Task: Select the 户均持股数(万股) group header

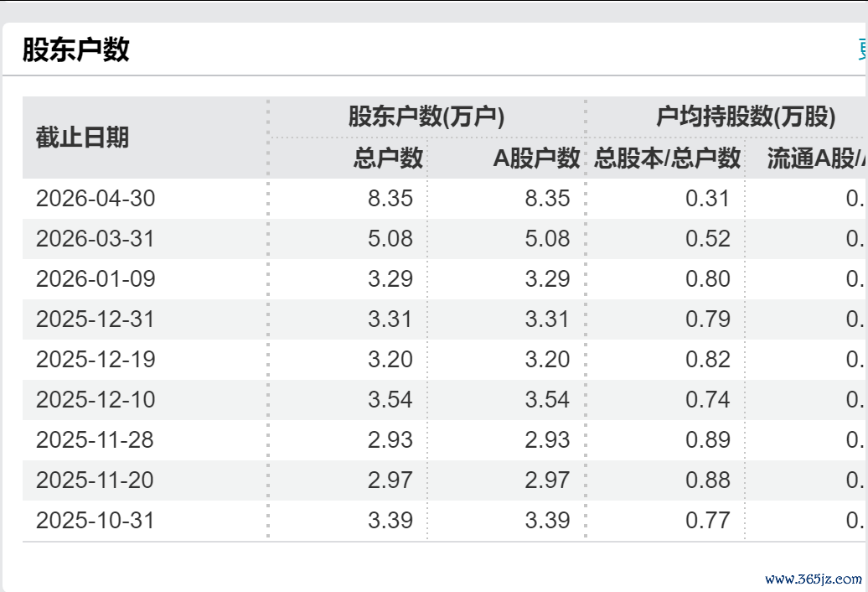Action: click(x=746, y=117)
